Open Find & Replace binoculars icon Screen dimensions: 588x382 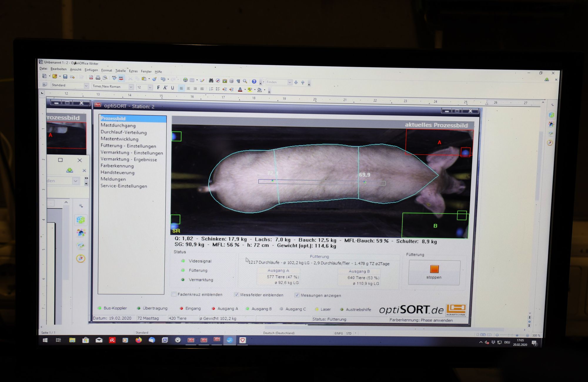coord(211,80)
